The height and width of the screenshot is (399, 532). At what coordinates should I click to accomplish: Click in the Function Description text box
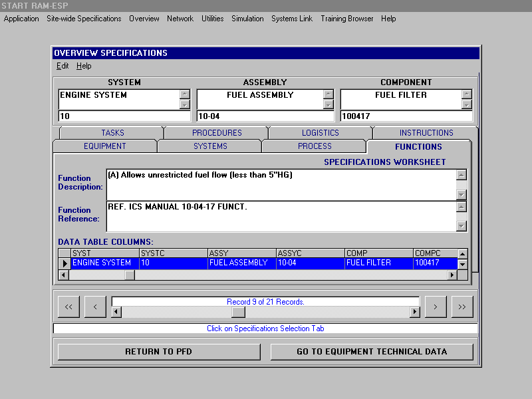[x=281, y=185]
